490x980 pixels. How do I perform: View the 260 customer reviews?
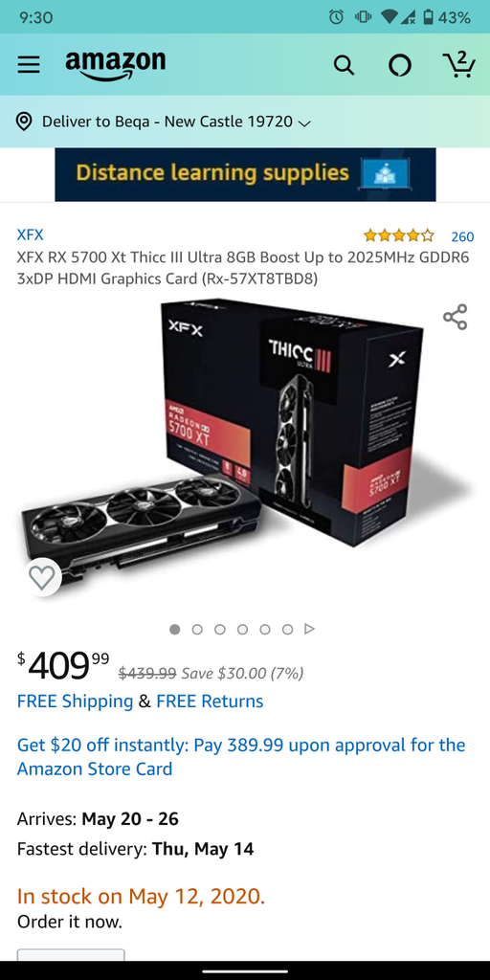pos(462,236)
